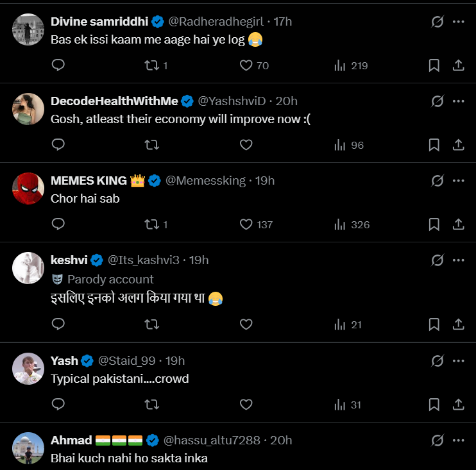476x470 pixels.
Task: Share MEMES KING's tweet
Action: point(459,224)
